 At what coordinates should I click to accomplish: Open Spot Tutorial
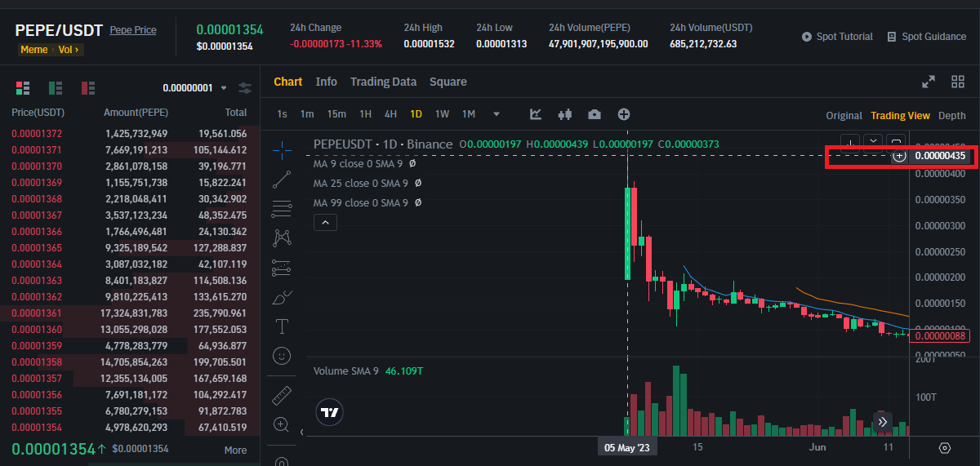click(x=838, y=37)
